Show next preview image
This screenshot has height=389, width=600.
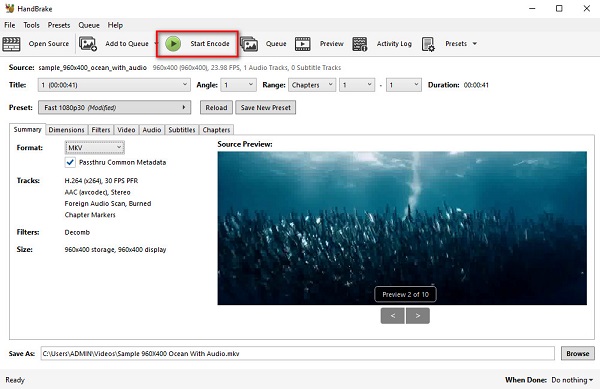[418, 316]
